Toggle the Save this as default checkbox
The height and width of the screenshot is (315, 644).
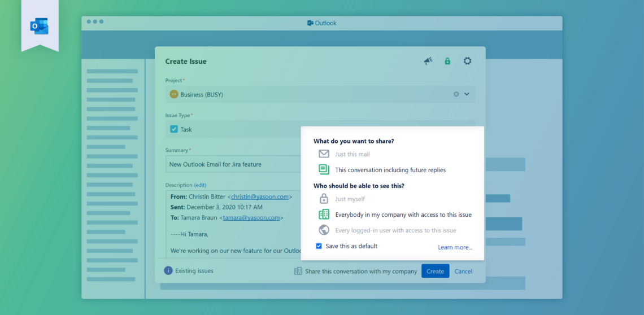click(x=319, y=246)
